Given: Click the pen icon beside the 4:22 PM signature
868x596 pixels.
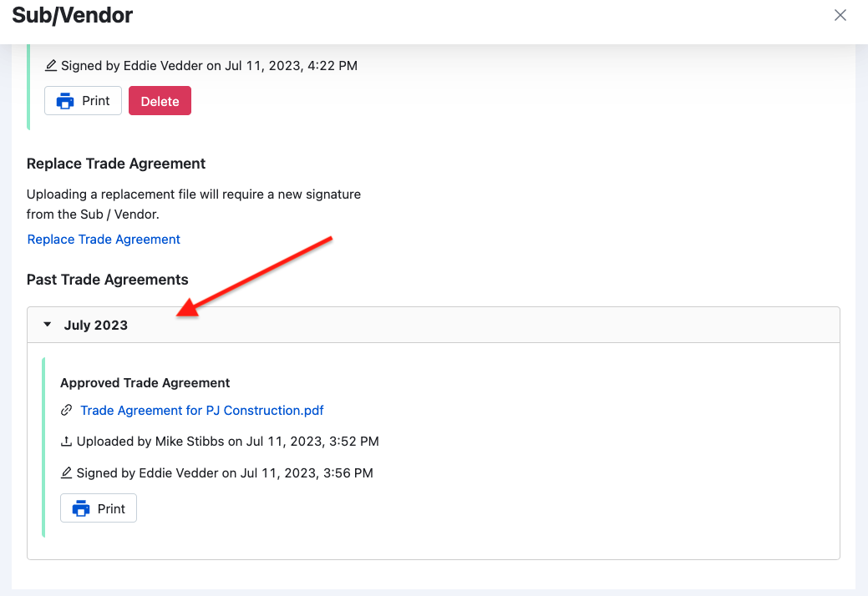Looking at the screenshot, I should click(x=51, y=65).
